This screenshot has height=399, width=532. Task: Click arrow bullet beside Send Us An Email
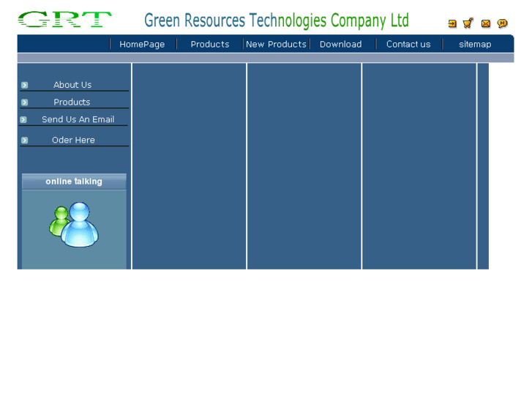[x=23, y=119]
